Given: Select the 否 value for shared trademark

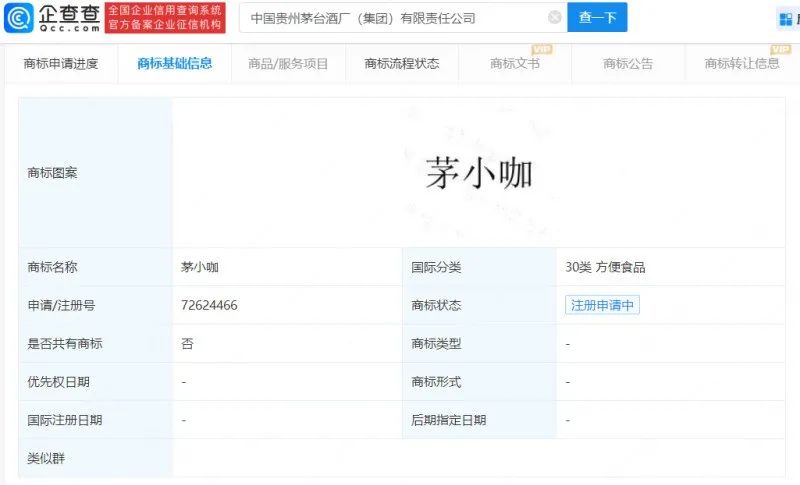Looking at the screenshot, I should coord(187,343).
